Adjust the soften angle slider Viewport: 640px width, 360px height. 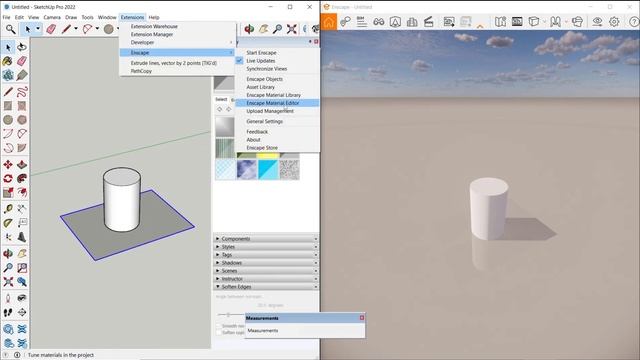(228, 314)
